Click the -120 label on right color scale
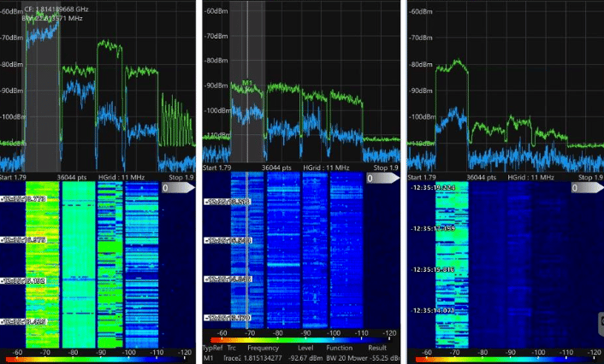The width and height of the screenshot is (604, 364). (594, 352)
